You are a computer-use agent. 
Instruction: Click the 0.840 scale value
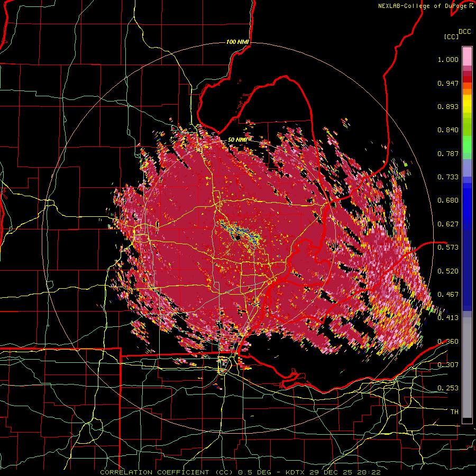pyautogui.click(x=448, y=130)
